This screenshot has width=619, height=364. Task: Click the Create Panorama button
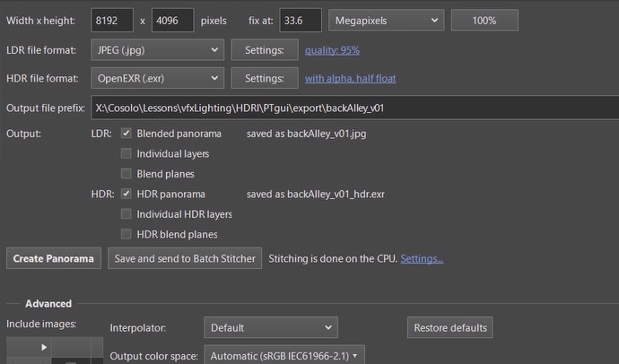[54, 258]
